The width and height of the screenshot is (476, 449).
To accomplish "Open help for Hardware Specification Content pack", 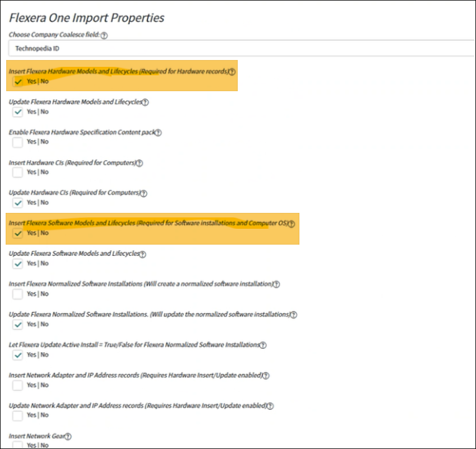I will 158,132.
